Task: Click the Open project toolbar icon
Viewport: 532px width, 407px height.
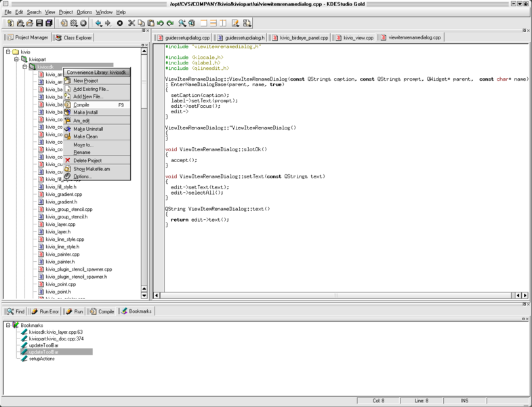Action: pos(20,23)
